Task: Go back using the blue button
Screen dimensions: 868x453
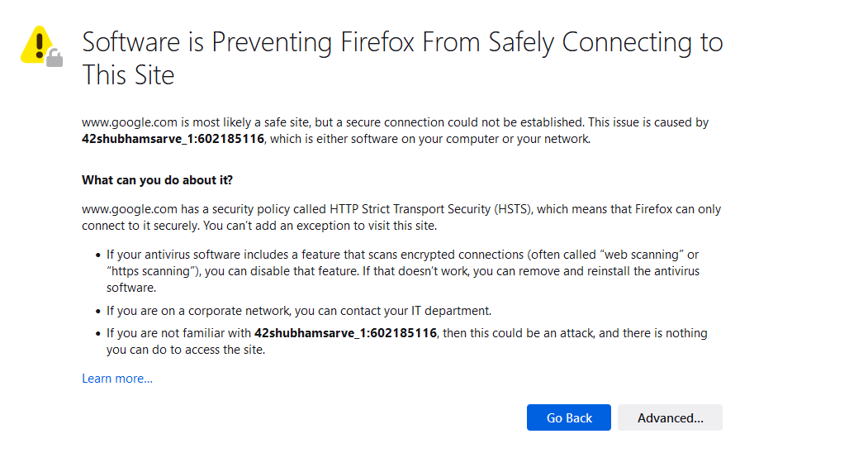Action: (568, 417)
